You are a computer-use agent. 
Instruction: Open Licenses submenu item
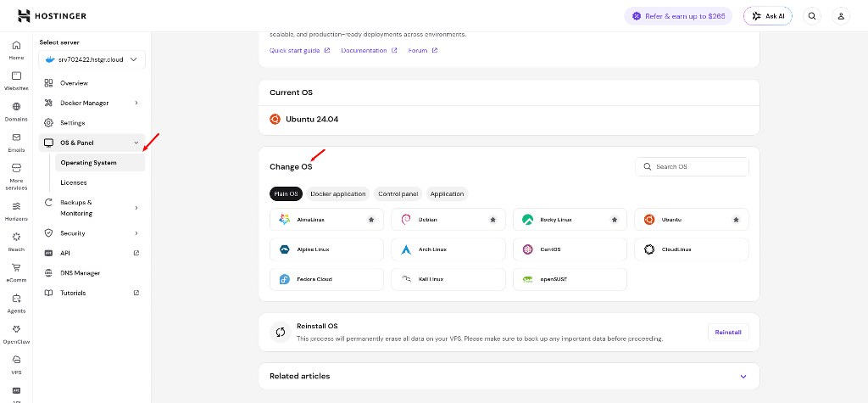point(100,183)
